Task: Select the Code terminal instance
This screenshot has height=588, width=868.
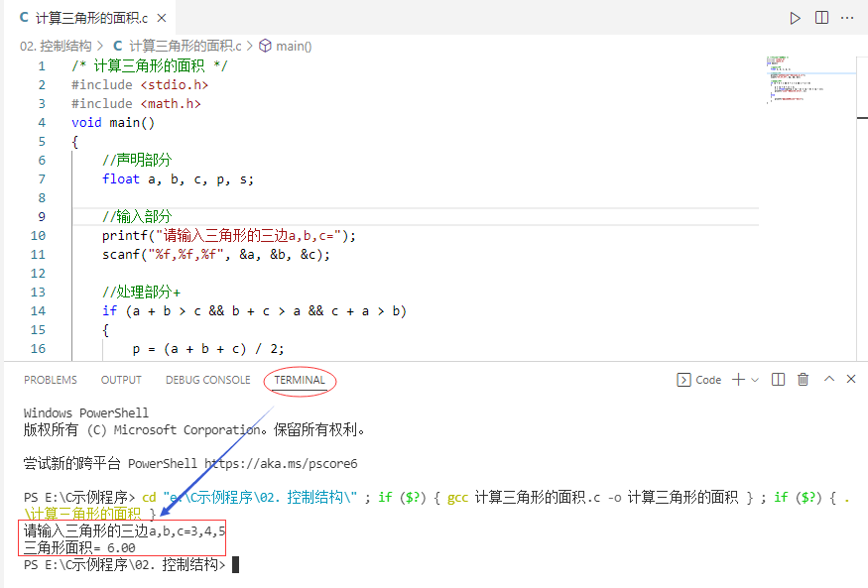Action: (x=699, y=380)
